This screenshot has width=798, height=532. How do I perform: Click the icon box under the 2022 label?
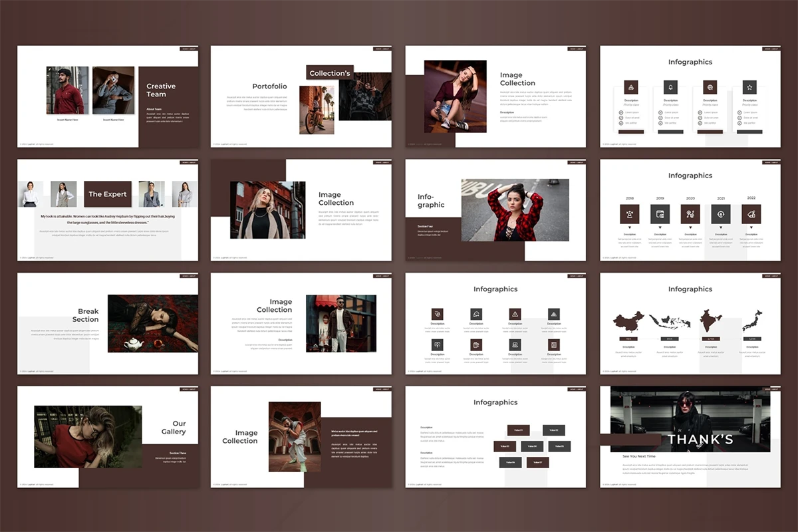751,214
